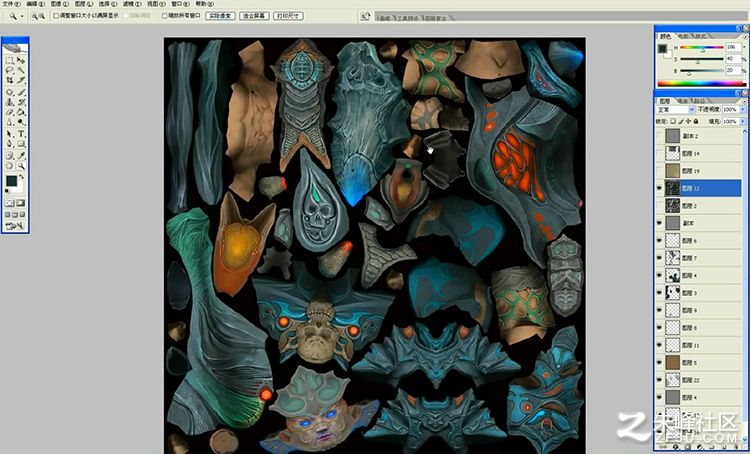This screenshot has width=750, height=454.
Task: Select the Notes tool
Action: pos(10,155)
